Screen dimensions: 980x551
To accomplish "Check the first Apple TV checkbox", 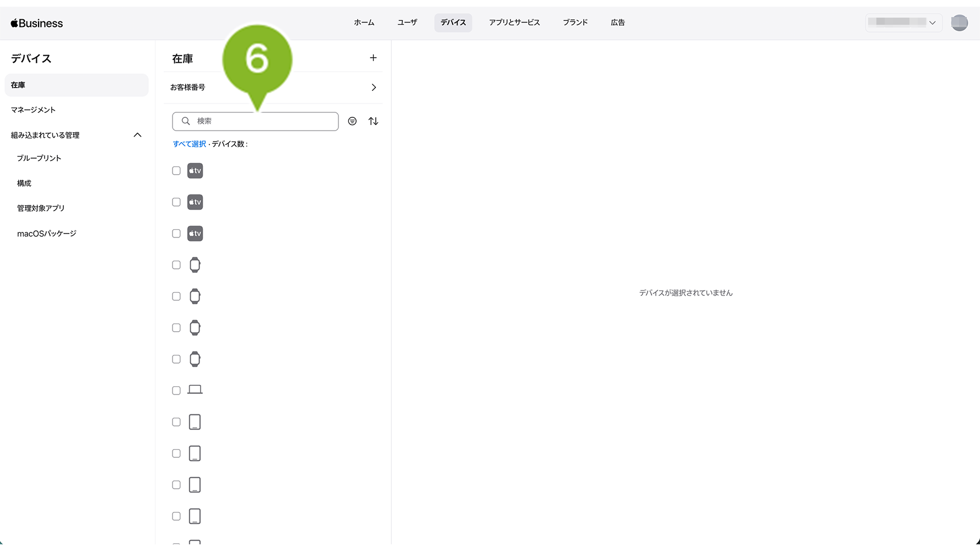I will point(176,171).
